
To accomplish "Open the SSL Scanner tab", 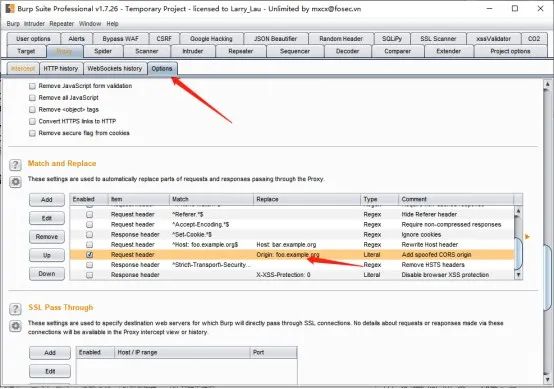I will click(x=438, y=39).
